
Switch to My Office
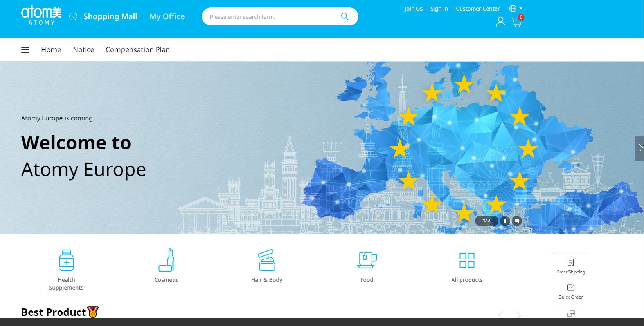coord(167,16)
